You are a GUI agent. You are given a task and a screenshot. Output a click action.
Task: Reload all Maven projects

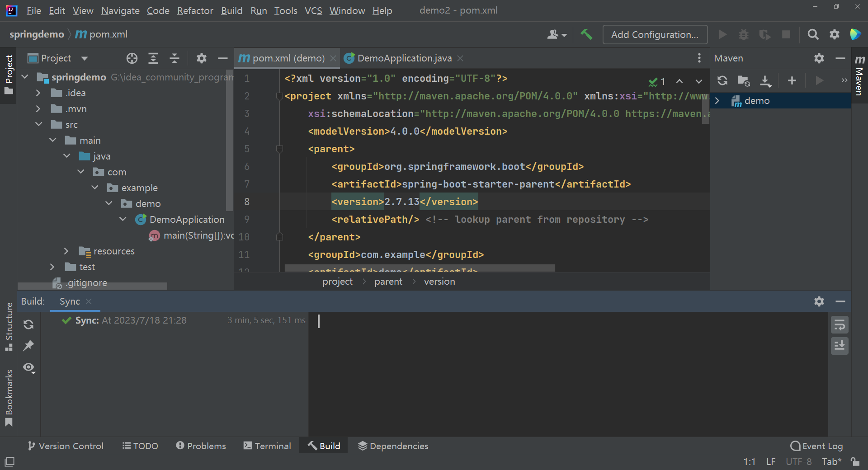[722, 80]
